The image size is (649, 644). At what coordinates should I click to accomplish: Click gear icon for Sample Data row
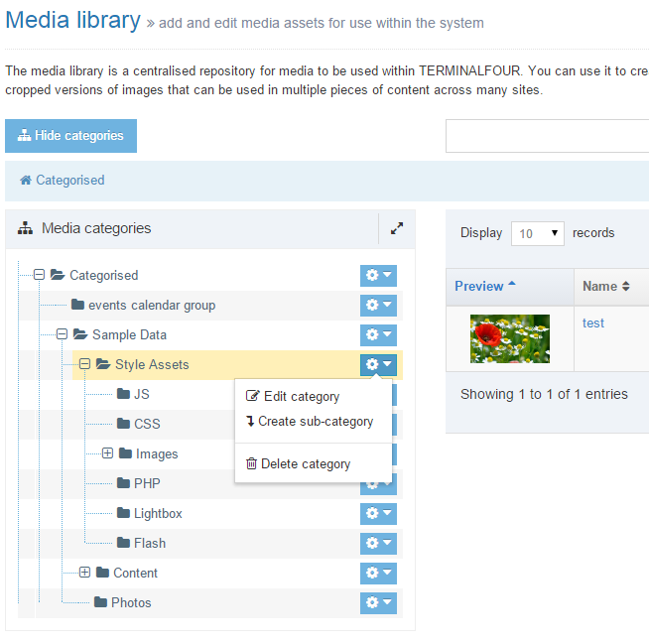[x=378, y=334]
